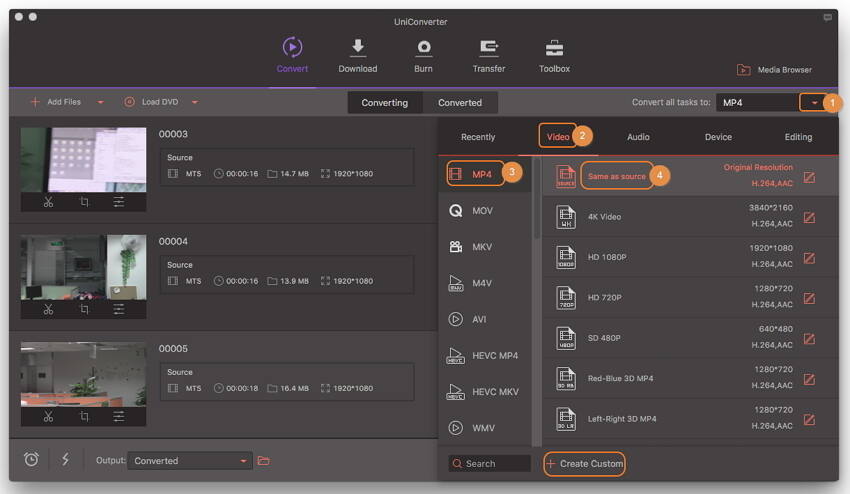Choose M4V in the format list
Image resolution: width=850 pixels, height=494 pixels.
click(x=485, y=283)
